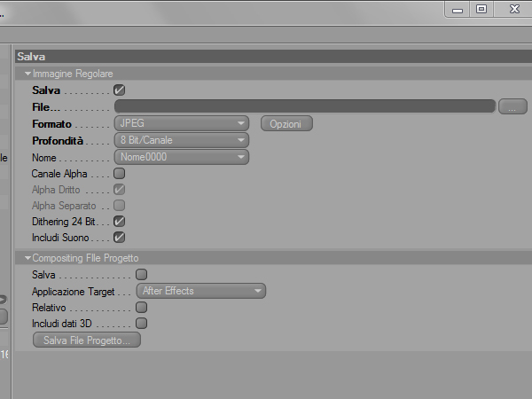Uncheck Salva checkbox under Immagine Regolare

[119, 90]
